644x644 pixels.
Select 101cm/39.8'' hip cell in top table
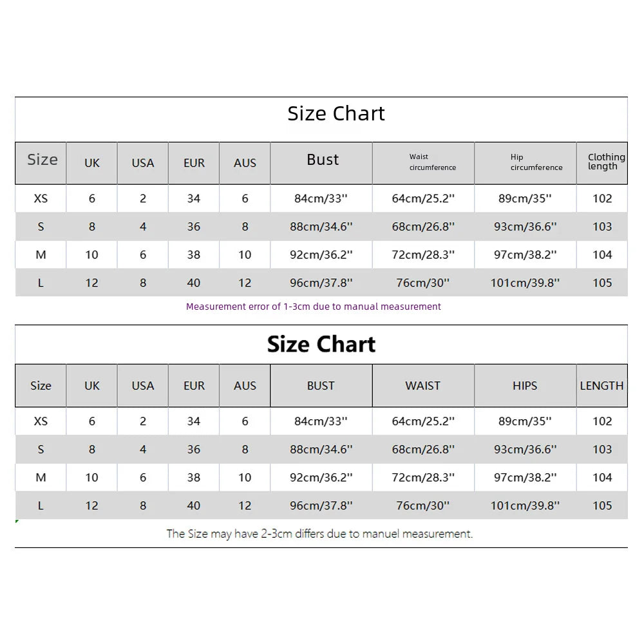(525, 283)
